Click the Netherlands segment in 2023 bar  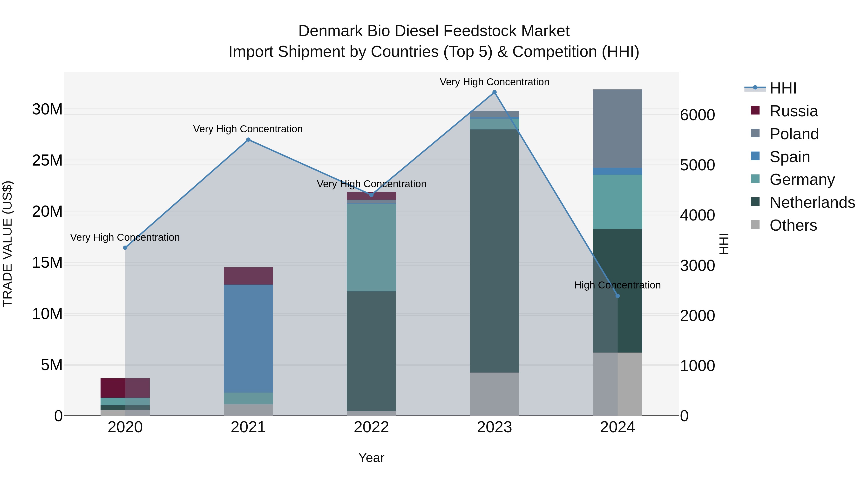tap(494, 251)
